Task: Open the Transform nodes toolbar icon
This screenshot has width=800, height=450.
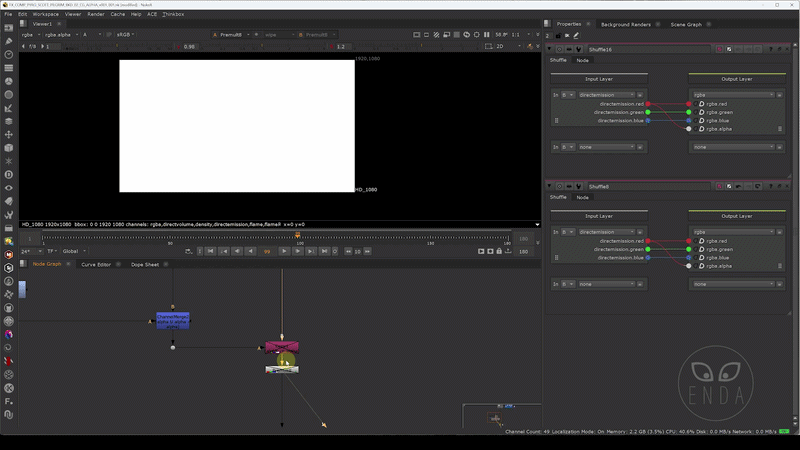Action: point(9,135)
